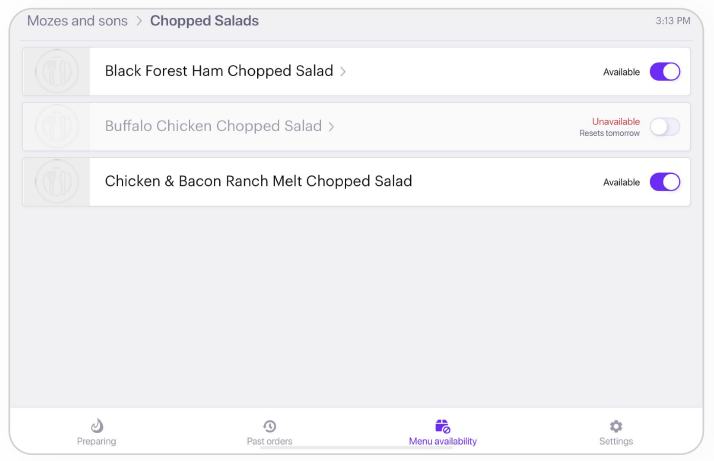714x461 pixels.
Task: Select the Menu availability store icon
Action: click(442, 426)
